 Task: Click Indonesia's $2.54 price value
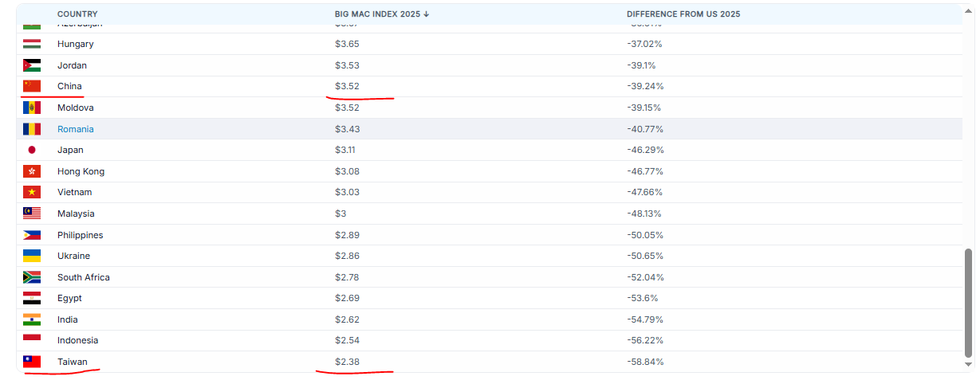347,340
